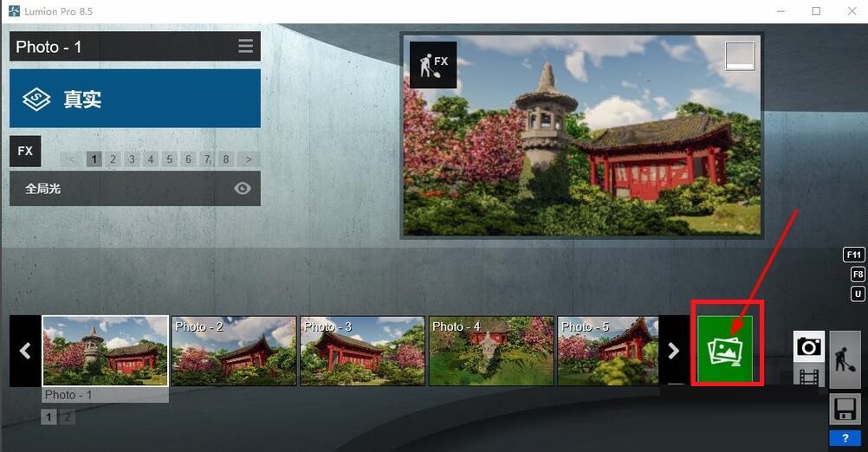Viewport: 868px width, 452px height.
Task: Select the Photo - 1 thumbnail
Action: point(105,351)
